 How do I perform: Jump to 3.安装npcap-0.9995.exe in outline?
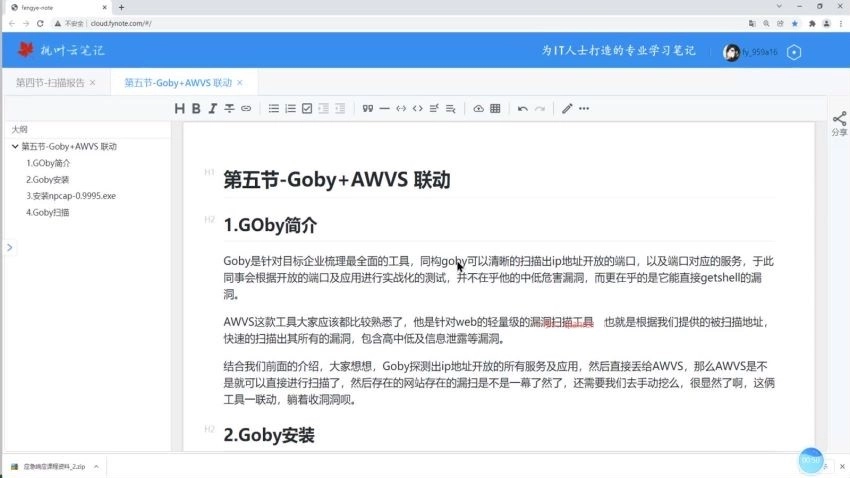(70, 196)
